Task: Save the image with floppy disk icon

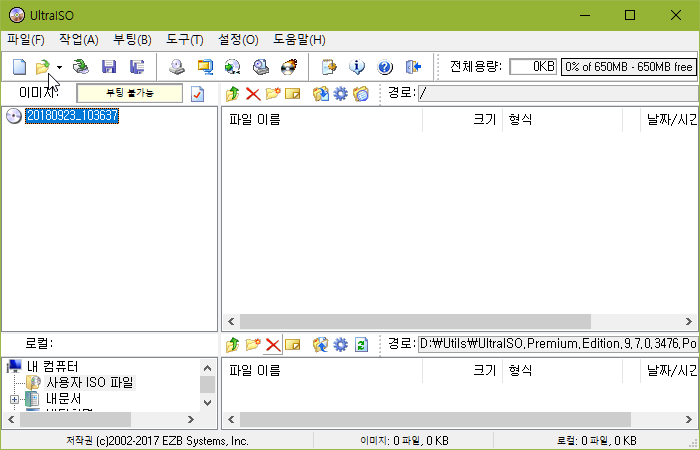Action: point(109,67)
